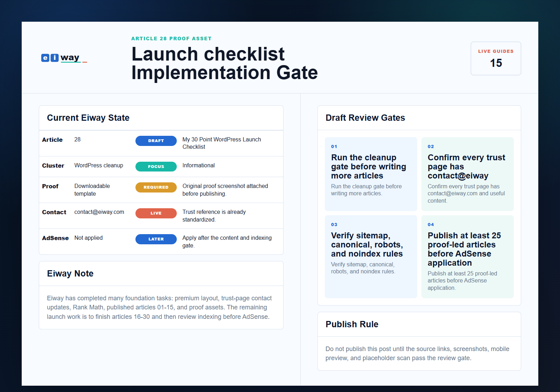The width and height of the screenshot is (560, 392).
Task: Click the 'Proof' row label
Action: pos(50,186)
